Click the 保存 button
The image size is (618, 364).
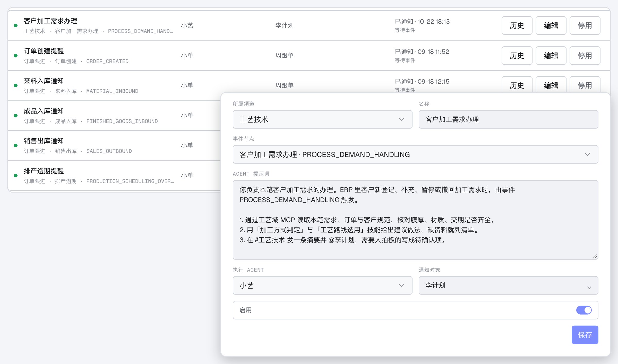click(x=585, y=335)
